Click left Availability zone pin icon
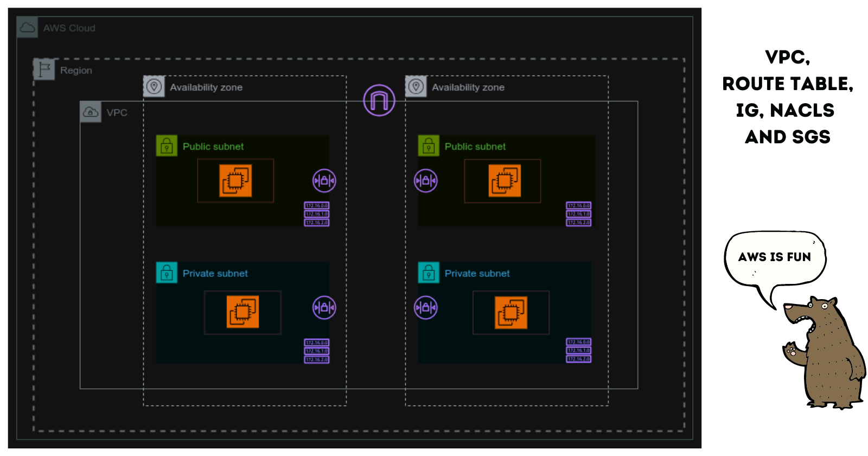This screenshot has height=456, width=868. click(x=154, y=86)
